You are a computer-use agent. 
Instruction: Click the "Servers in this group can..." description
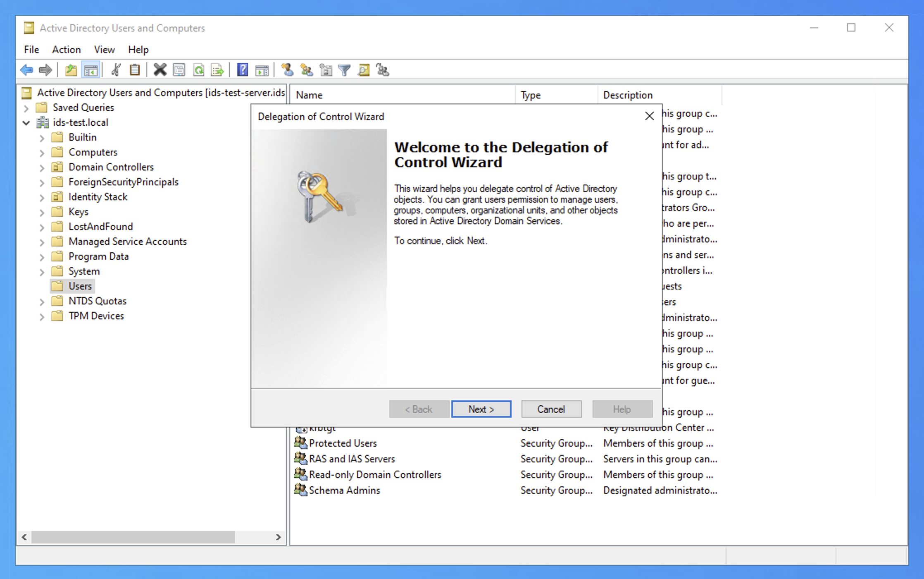point(660,459)
